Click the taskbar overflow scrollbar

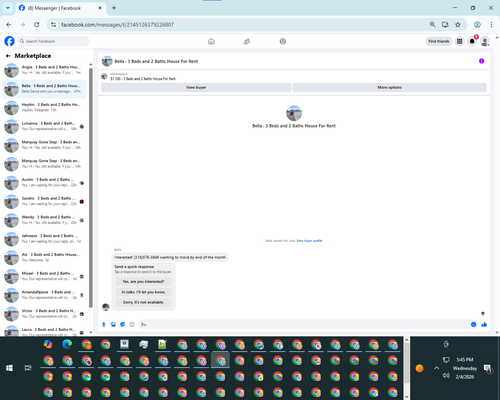pos(407,368)
